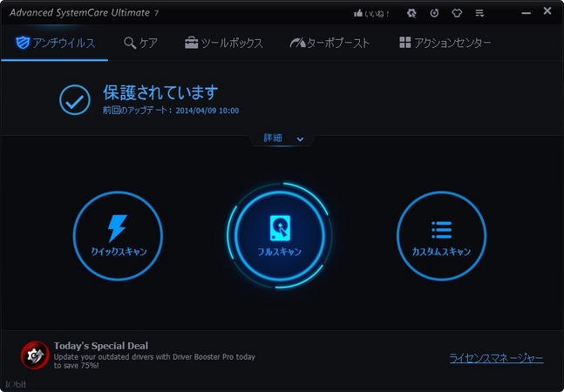564x392 pixels.
Task: Close the Advanced SystemCare window
Action: point(547,11)
